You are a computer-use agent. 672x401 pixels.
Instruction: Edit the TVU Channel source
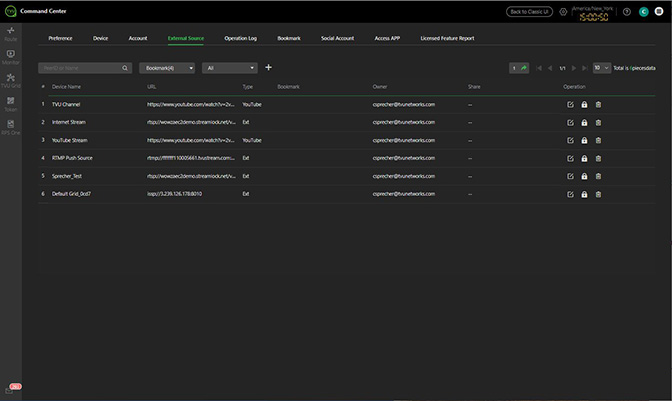coord(570,105)
